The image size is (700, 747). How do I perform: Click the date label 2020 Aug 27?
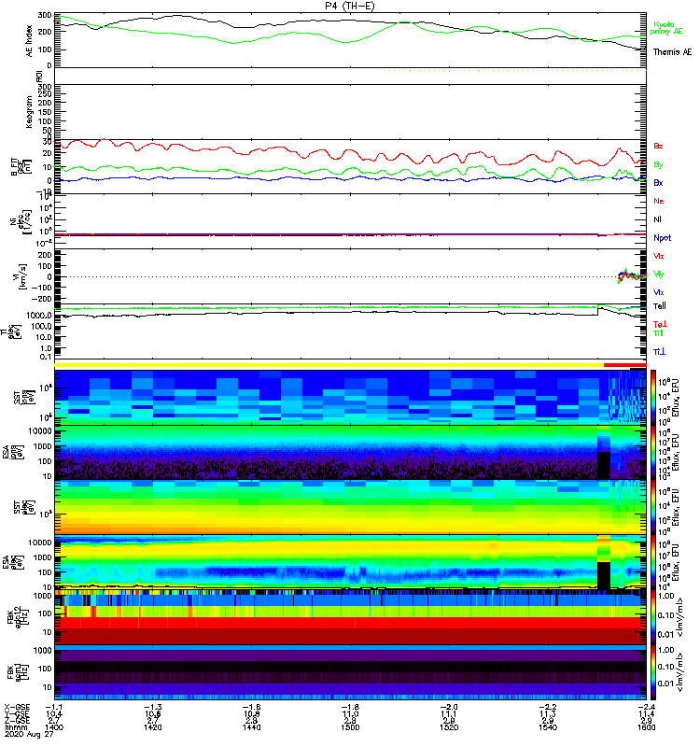[29, 734]
